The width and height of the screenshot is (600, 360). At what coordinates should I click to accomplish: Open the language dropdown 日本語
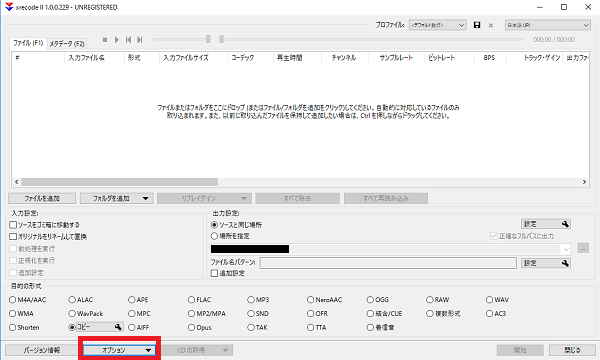548,25
